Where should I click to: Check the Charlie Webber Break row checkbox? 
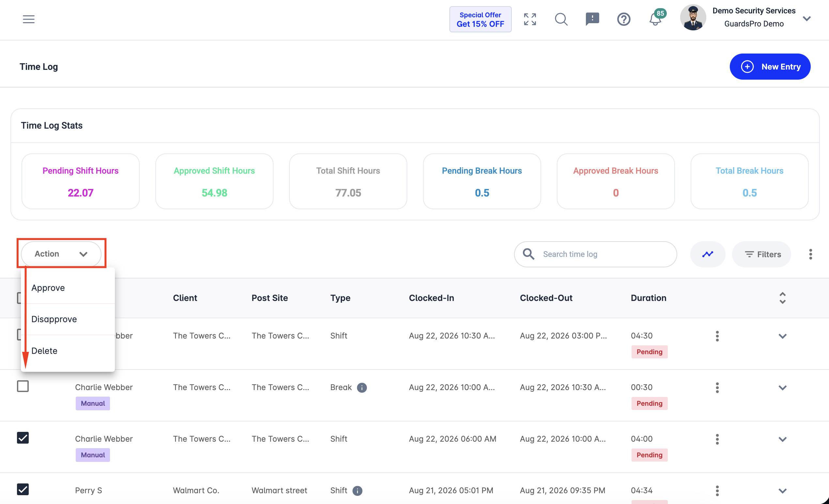(23, 386)
